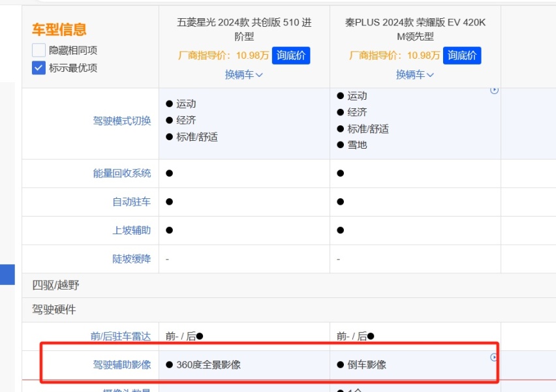
Task: Play video icon in 秦PLUS driving mode cell
Action: [494, 90]
